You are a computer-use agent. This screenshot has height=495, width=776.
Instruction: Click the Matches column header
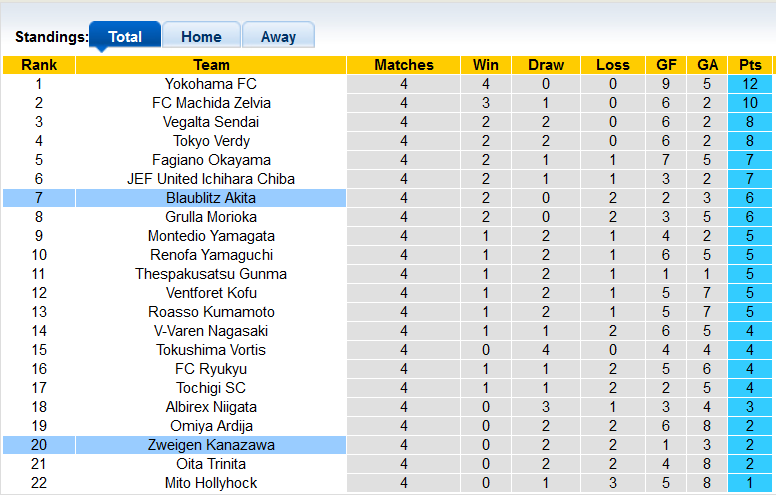404,65
